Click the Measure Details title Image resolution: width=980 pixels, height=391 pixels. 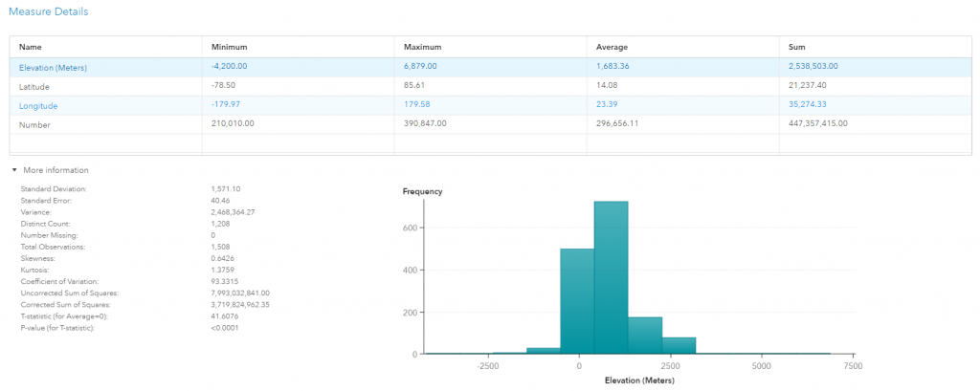point(48,11)
